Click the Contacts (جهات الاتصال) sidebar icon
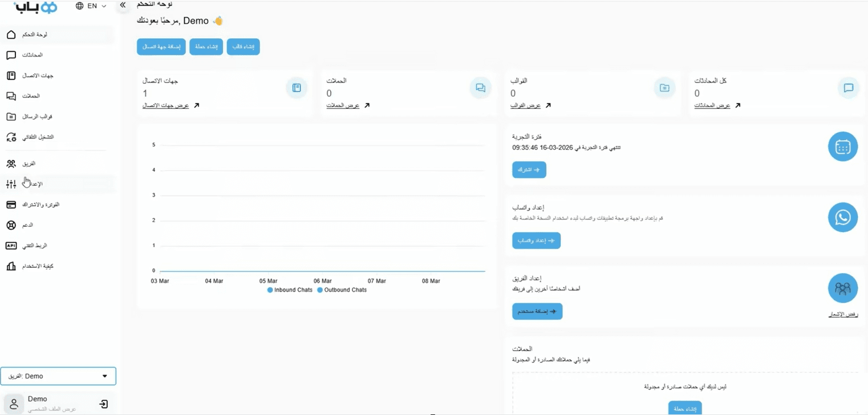This screenshot has height=415, width=868. point(11,76)
